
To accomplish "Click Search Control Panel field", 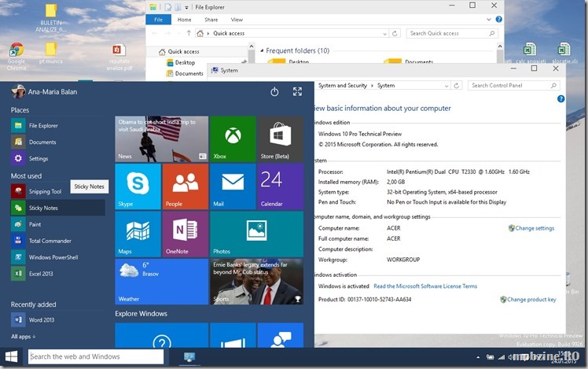I will click(x=514, y=86).
